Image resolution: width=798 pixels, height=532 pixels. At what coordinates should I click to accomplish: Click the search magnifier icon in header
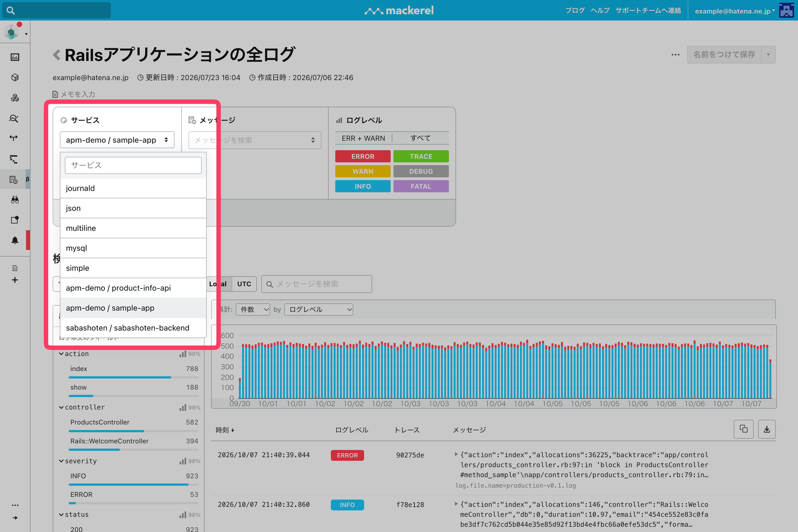11,10
